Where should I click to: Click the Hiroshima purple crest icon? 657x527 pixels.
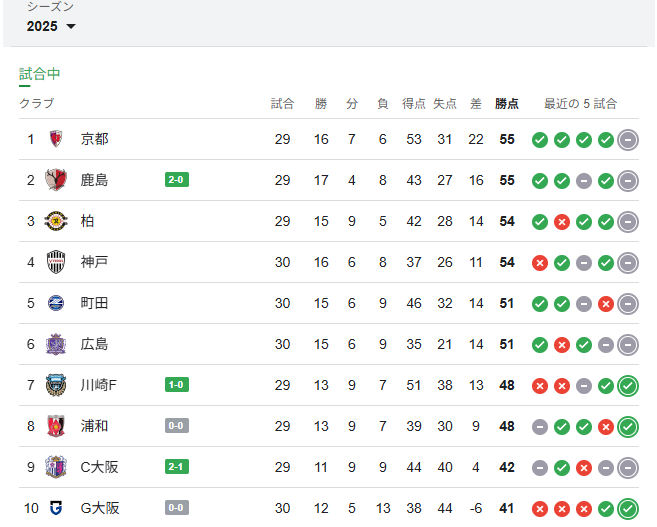(56, 344)
